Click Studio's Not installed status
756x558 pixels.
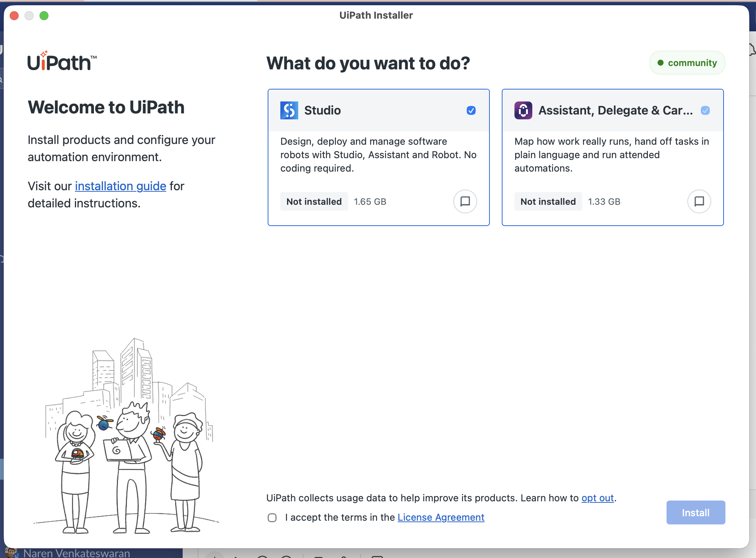click(x=314, y=201)
